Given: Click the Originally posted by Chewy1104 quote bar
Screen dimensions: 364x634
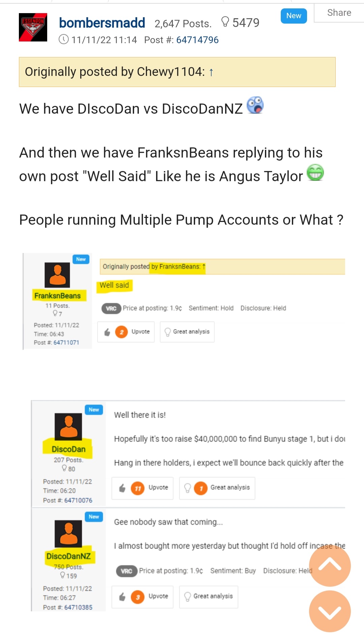Looking at the screenshot, I should [x=177, y=72].
